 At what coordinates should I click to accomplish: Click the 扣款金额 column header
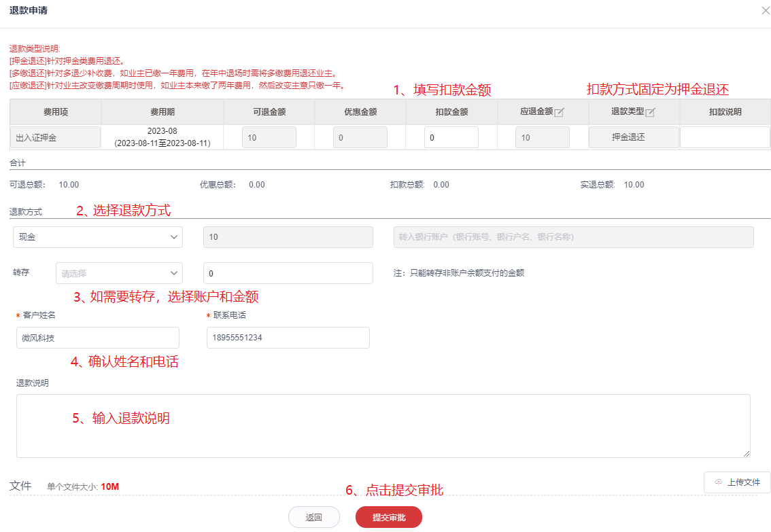[451, 112]
